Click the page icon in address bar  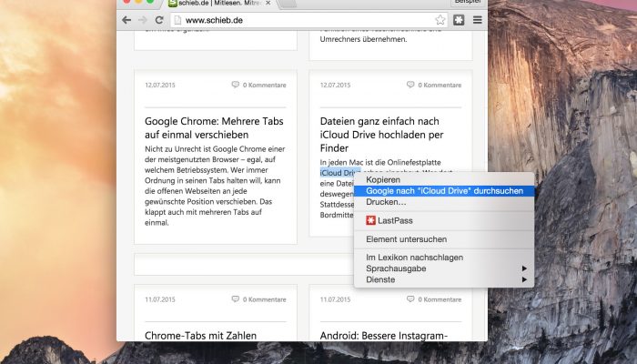tap(177, 20)
